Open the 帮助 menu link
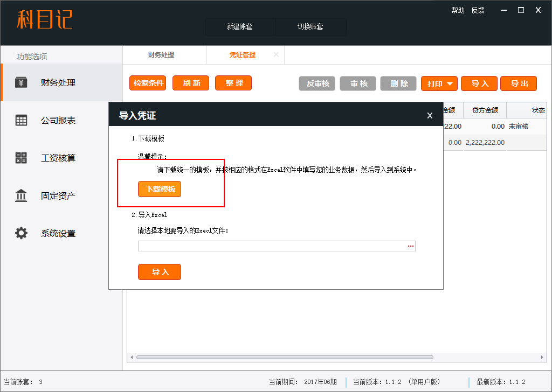Viewport: 552px width, 392px height. (x=458, y=10)
